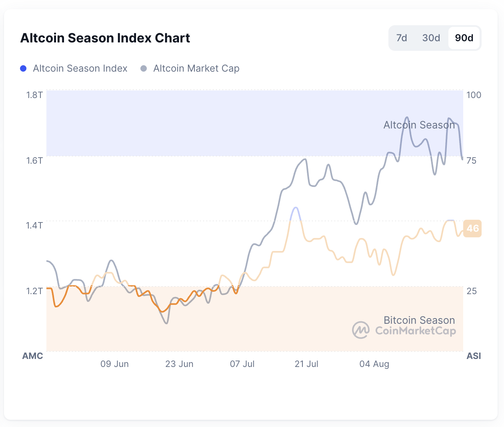Image resolution: width=504 pixels, height=427 pixels.
Task: Click the 21 Jul date marker
Action: (306, 364)
